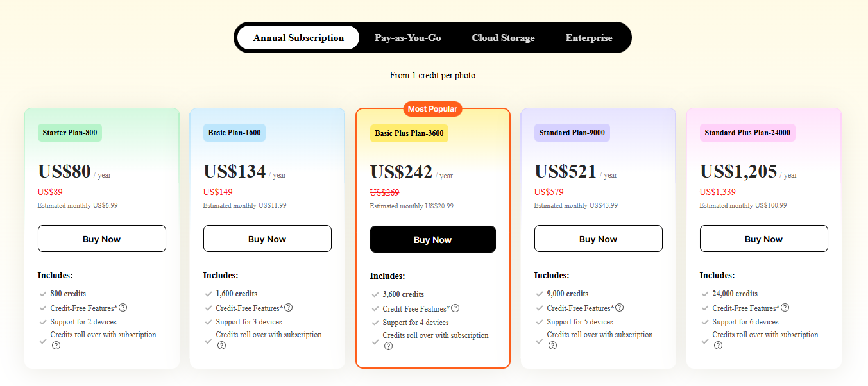This screenshot has width=868, height=386.
Task: Open rollover help icon in Basic Plus card
Action: click(388, 346)
